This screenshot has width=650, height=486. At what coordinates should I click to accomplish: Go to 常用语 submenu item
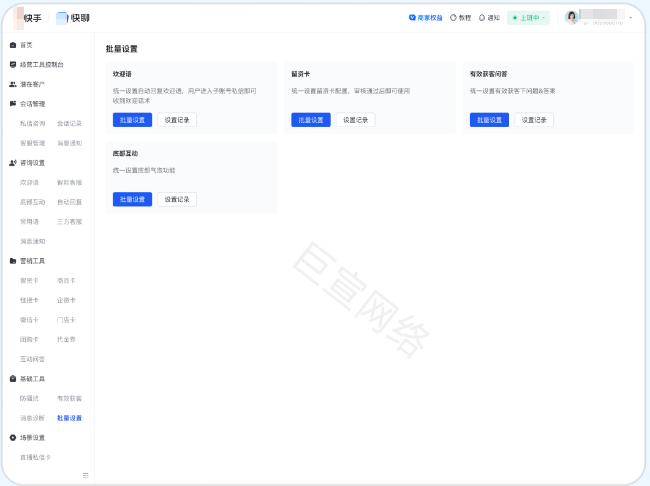pyautogui.click(x=29, y=221)
